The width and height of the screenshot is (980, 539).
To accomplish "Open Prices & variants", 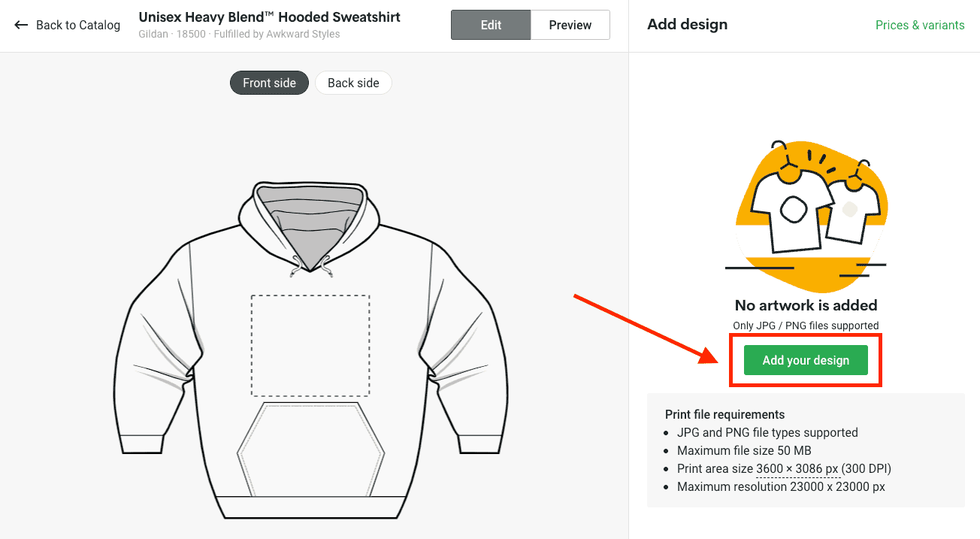I will click(x=920, y=25).
